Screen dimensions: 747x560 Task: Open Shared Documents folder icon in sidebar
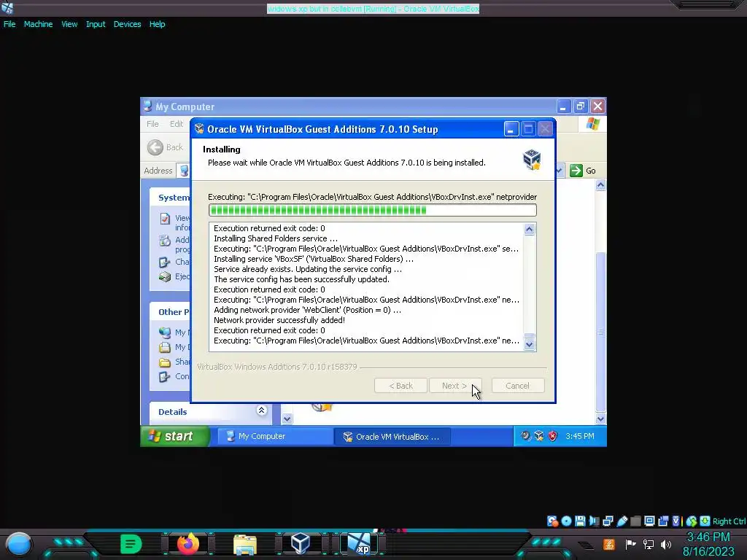pos(165,362)
